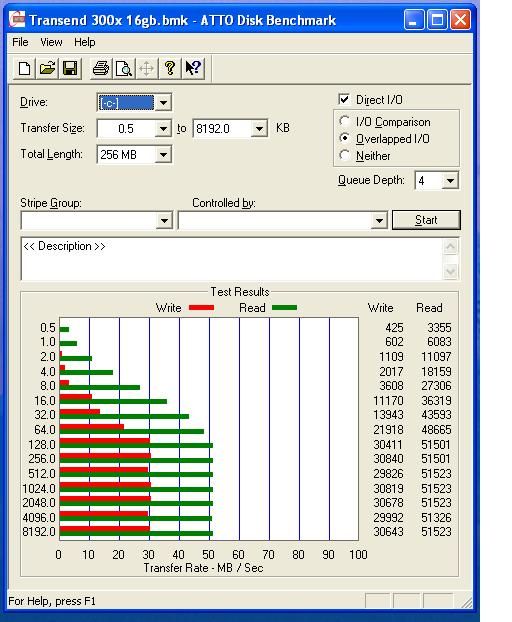Open Print Preview toolbar icon

(x=124, y=68)
